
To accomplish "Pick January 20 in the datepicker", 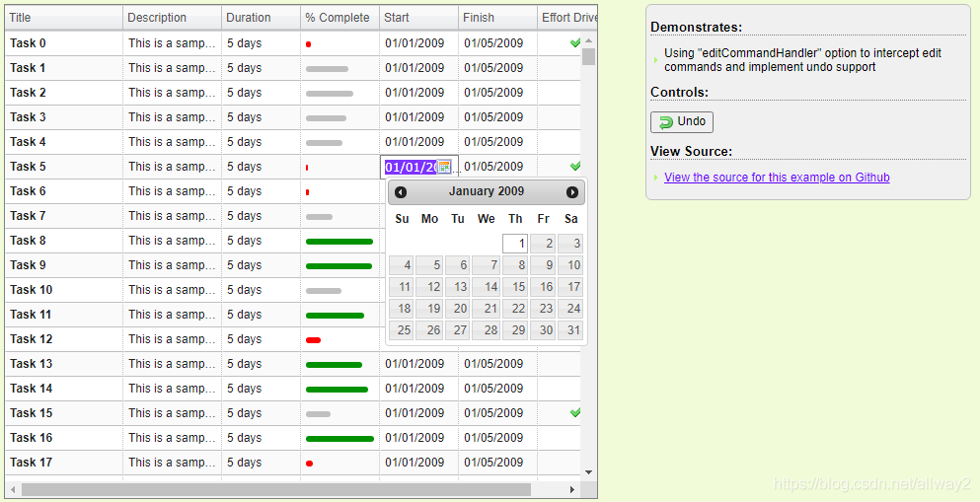I will (459, 308).
